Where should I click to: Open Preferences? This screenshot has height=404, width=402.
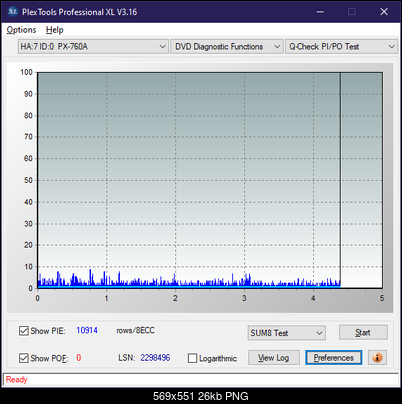333,358
